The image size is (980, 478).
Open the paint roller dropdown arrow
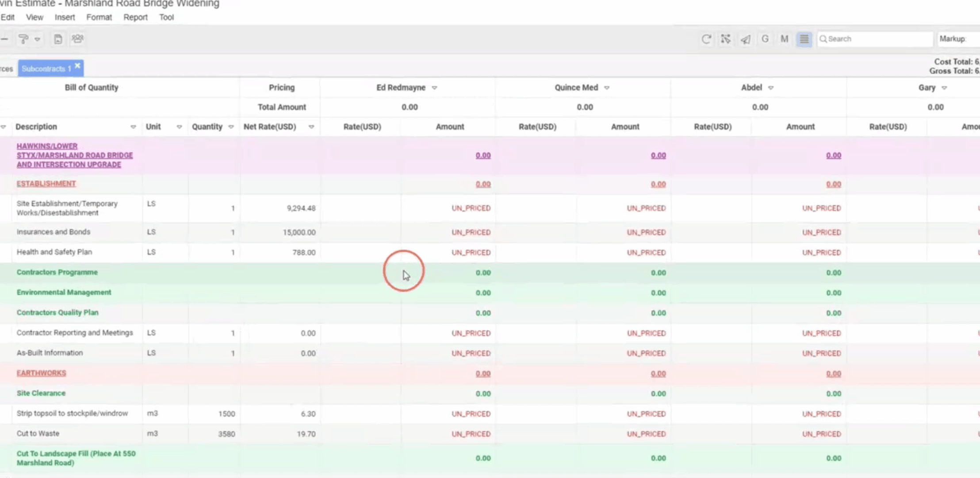click(38, 39)
